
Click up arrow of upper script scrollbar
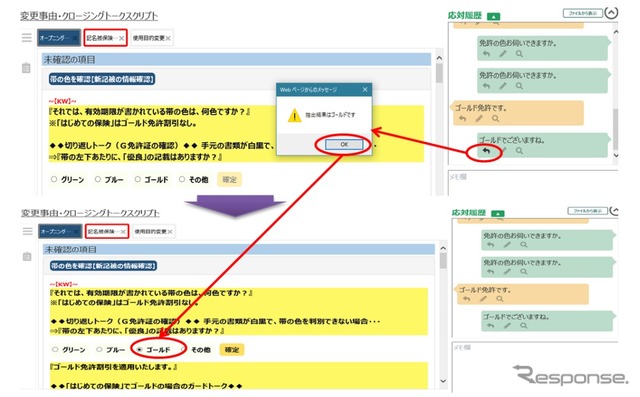(x=439, y=58)
